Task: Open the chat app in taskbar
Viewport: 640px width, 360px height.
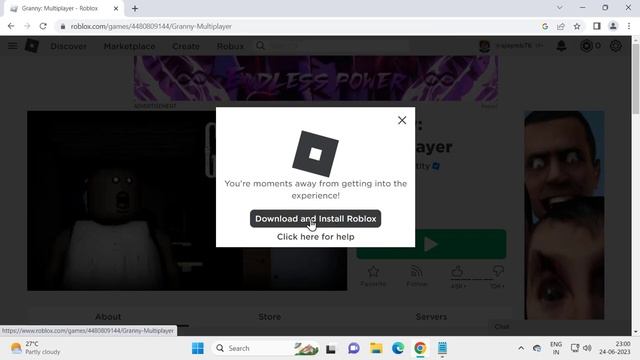Action: point(354,348)
